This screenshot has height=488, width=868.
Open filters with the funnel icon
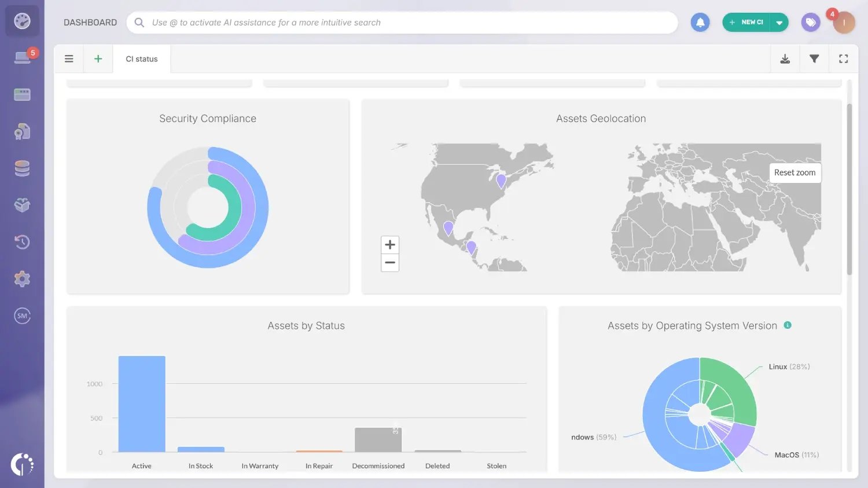814,58
